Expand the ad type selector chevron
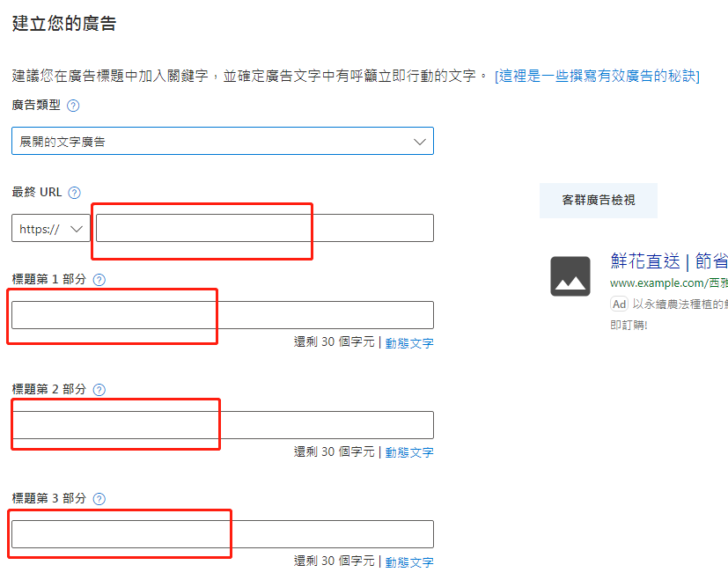The width and height of the screenshot is (728, 587). pyautogui.click(x=420, y=141)
